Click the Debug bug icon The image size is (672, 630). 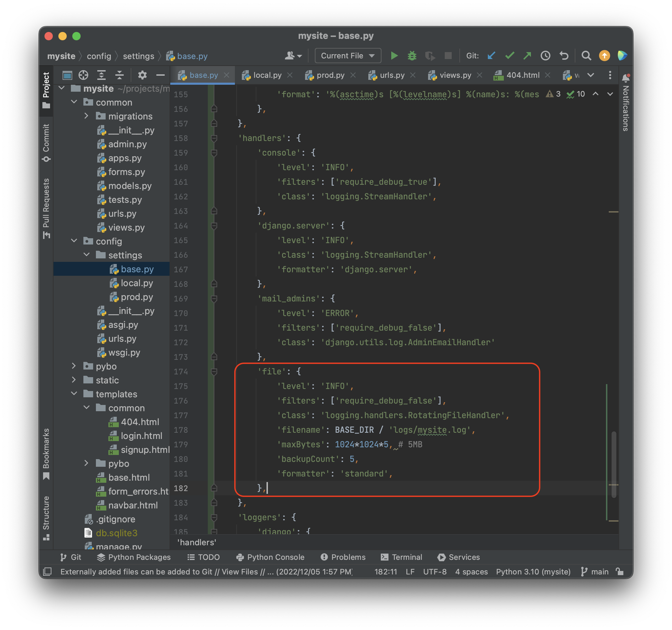[412, 56]
